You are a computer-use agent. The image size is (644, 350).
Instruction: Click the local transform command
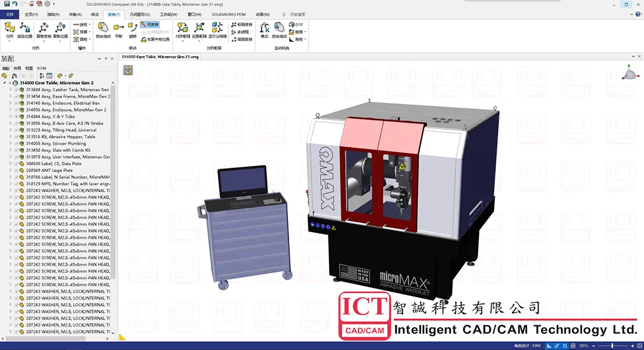(x=241, y=39)
